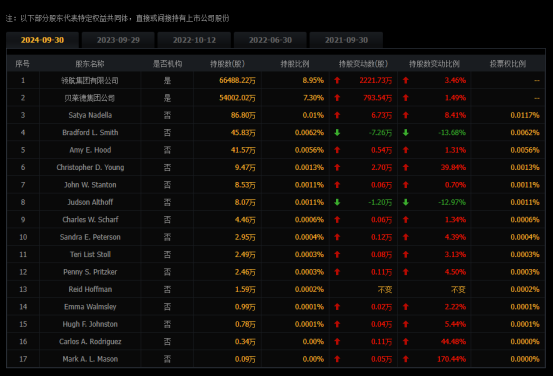553x377 pixels.
Task: Open shareholder 领航集团有限公司
Action: click(x=90, y=81)
